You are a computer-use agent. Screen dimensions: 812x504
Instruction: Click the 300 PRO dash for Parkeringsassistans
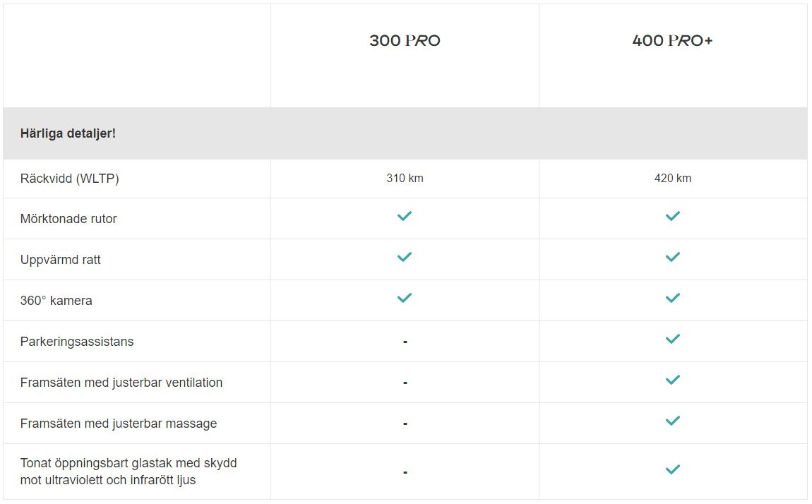tap(405, 342)
